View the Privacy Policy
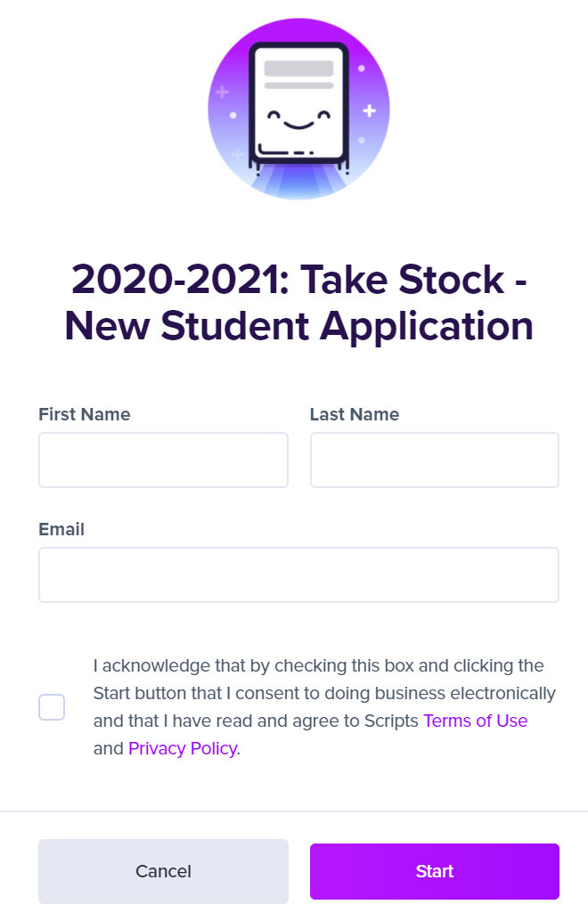This screenshot has height=921, width=588. (x=182, y=748)
